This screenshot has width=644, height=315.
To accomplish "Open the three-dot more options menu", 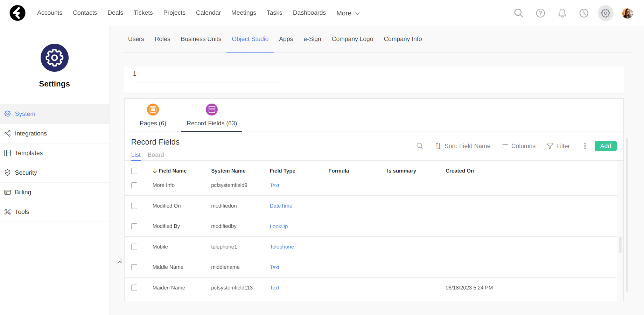I will coord(585,146).
